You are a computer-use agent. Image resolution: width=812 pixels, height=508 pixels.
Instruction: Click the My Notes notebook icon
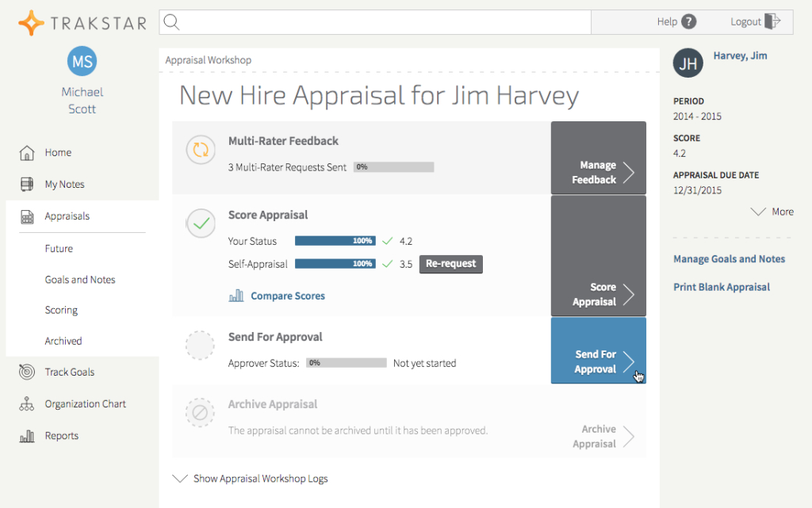(x=27, y=185)
